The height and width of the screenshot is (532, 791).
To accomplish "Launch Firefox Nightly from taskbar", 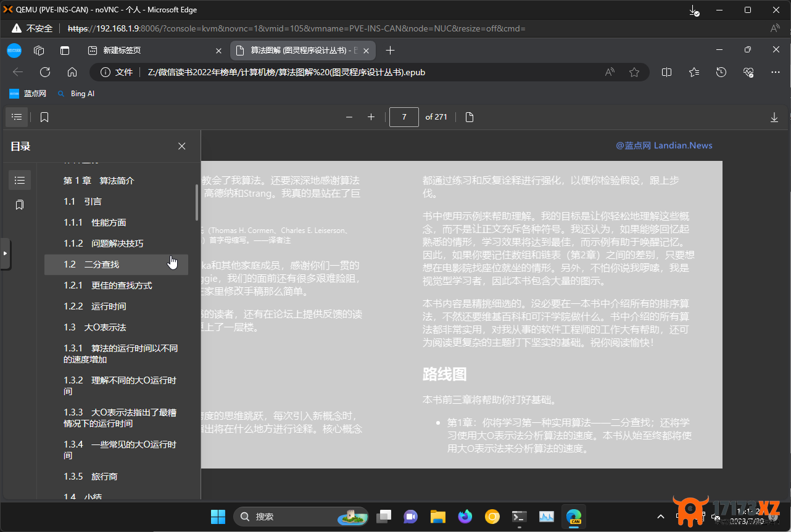I will point(465,517).
